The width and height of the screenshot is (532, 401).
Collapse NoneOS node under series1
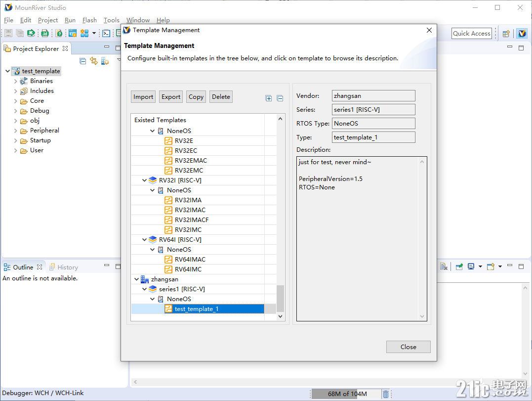152,299
